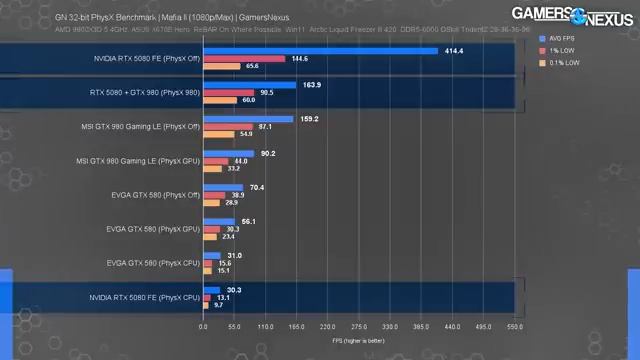Select the 'MSI GTX 980 Gaming LE (PhysX GPU)' label
640x360 pixels.
pyautogui.click(x=138, y=161)
